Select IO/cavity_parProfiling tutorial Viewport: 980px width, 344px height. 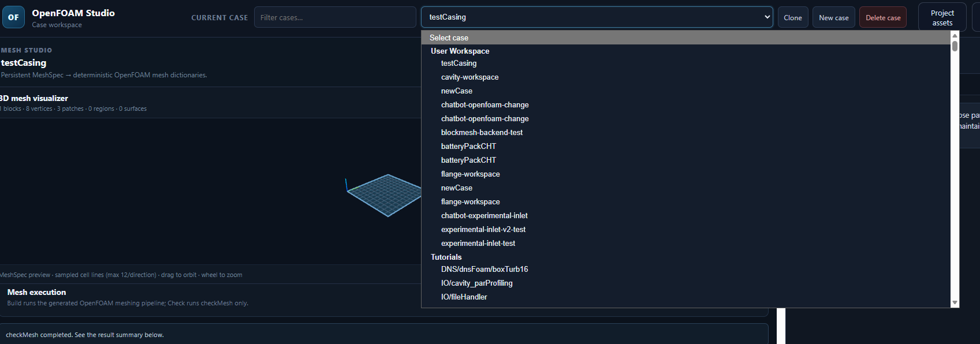[x=686, y=283]
